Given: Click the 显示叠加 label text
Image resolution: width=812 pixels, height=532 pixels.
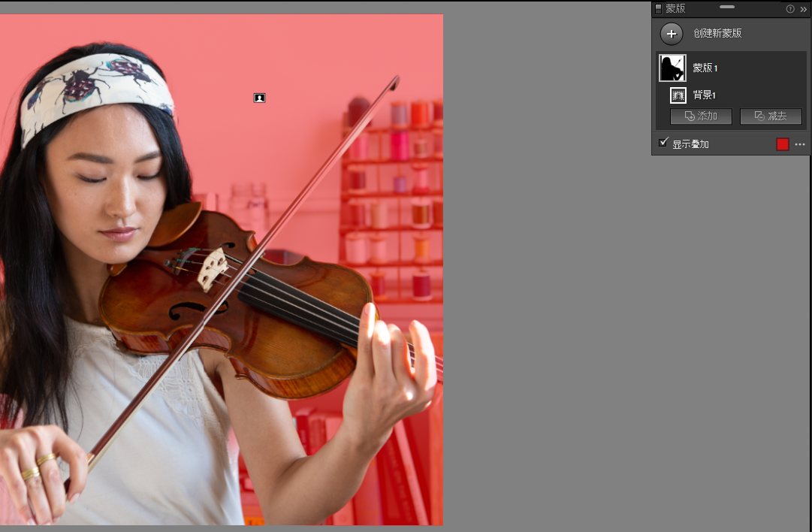Looking at the screenshot, I should pyautogui.click(x=690, y=144).
